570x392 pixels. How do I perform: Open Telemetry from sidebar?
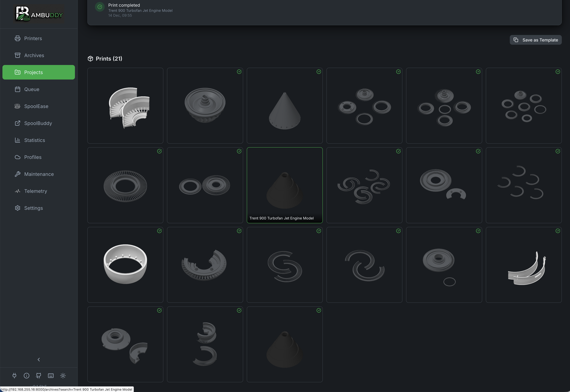pyautogui.click(x=35, y=191)
